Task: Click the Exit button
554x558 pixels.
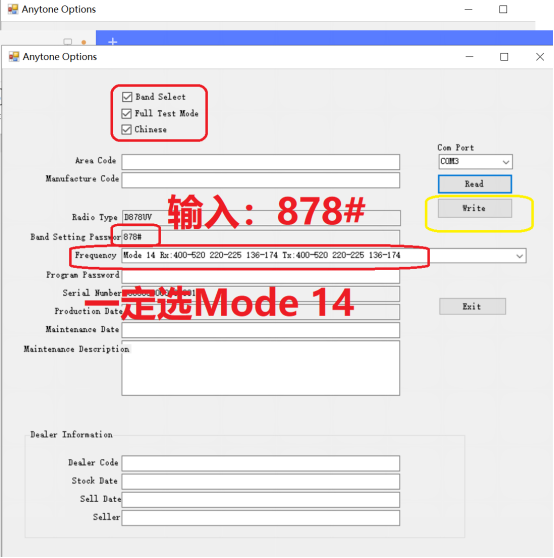Action: [472, 306]
